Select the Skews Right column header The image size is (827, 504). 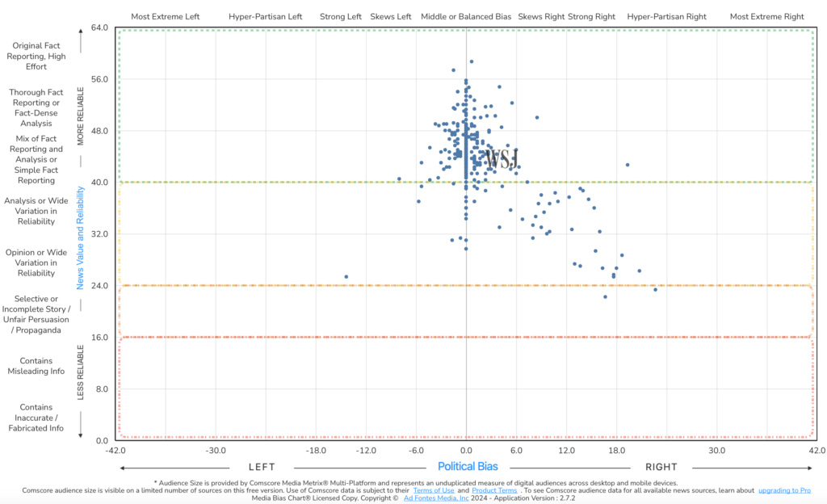541,16
